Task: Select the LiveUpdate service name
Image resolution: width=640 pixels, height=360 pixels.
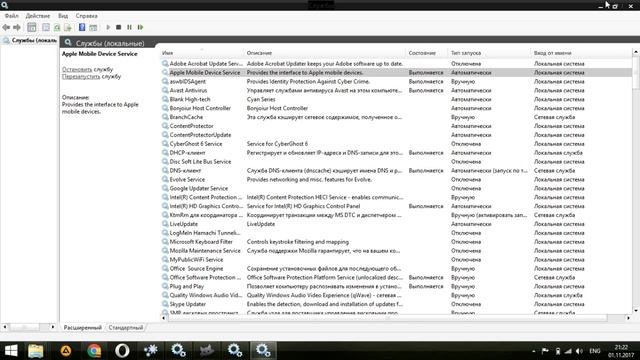Action: (184, 224)
